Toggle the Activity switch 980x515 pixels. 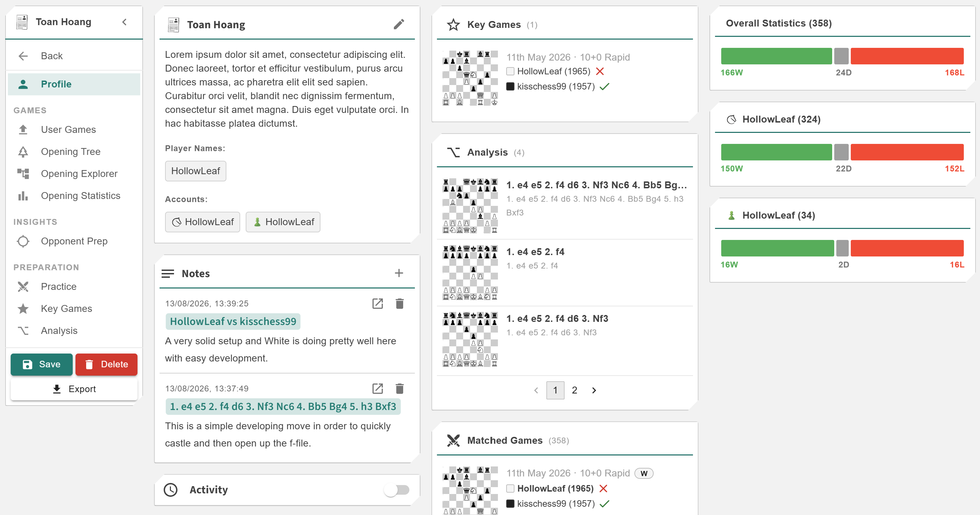396,490
